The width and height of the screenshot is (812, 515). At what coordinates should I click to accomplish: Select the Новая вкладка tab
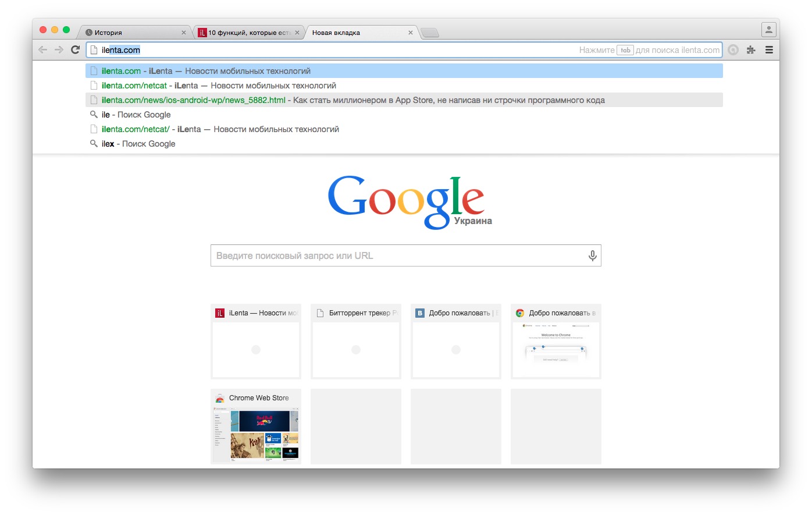(x=361, y=33)
